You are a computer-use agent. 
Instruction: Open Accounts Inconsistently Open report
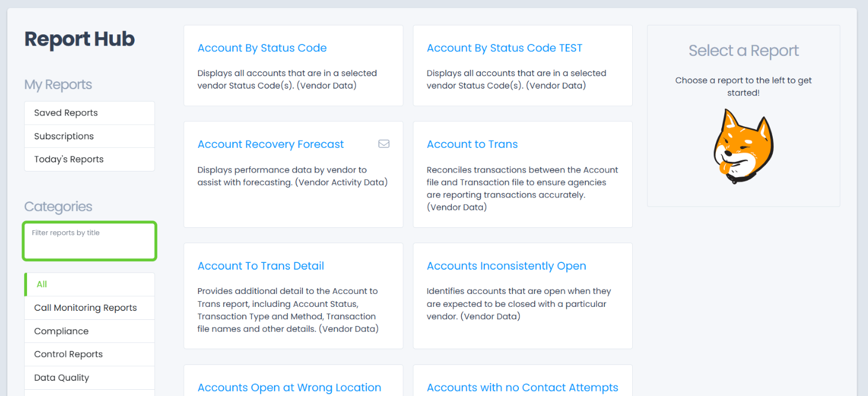point(506,266)
